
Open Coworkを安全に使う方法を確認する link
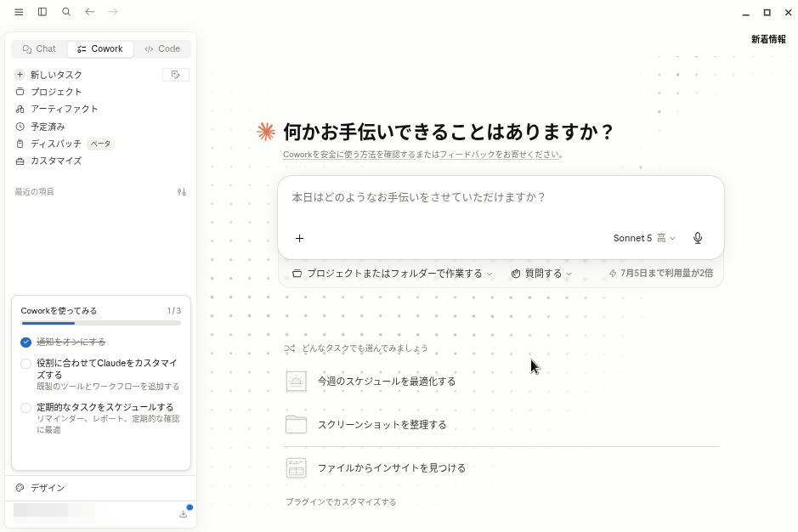pos(349,155)
